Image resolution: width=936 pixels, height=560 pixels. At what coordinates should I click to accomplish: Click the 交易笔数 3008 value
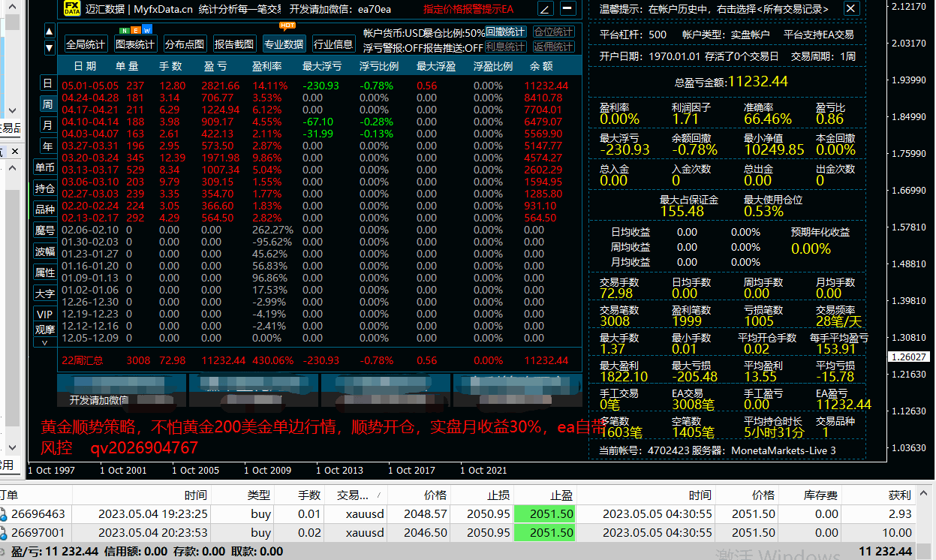[615, 321]
